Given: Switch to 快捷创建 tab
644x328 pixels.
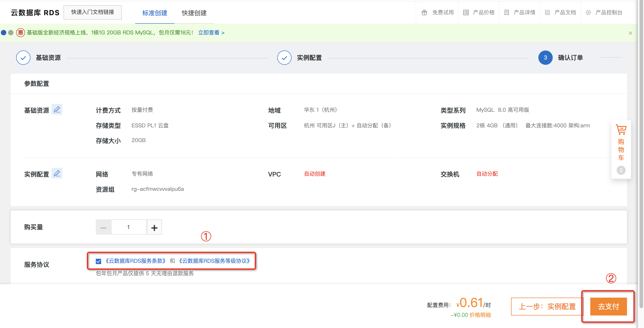Looking at the screenshot, I should point(194,13).
